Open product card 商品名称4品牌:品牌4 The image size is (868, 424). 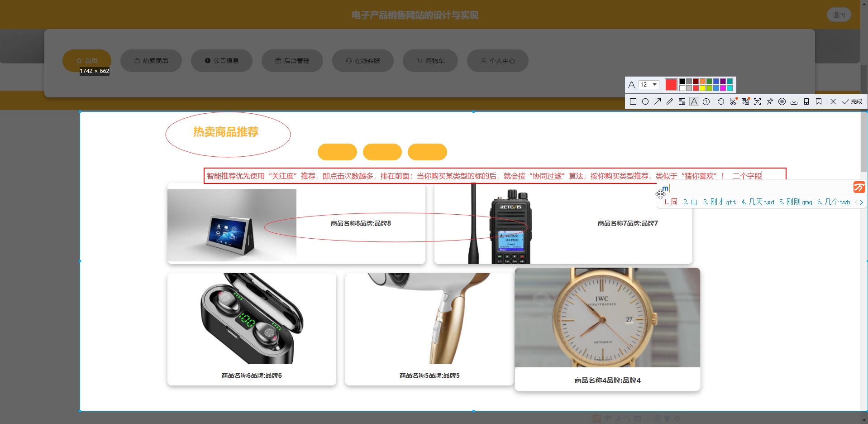[607, 329]
